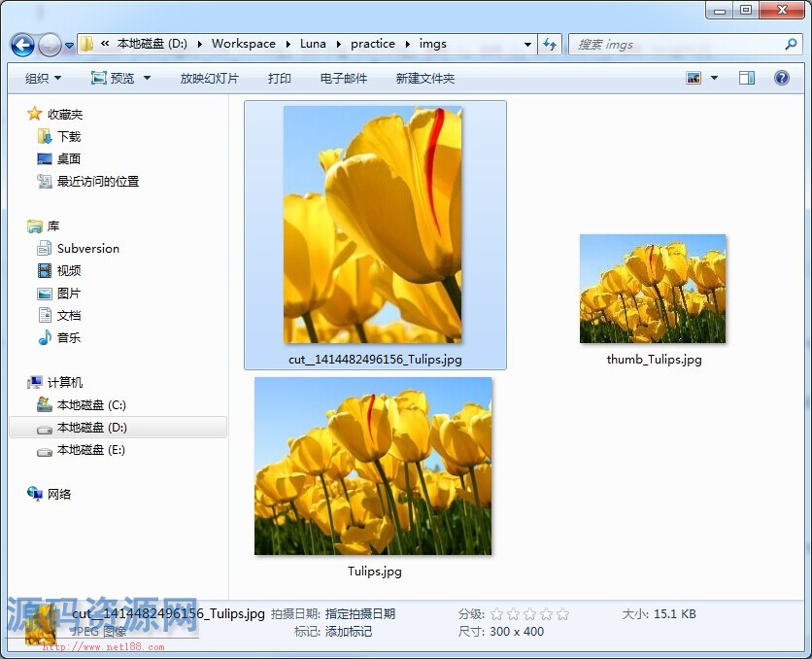The height and width of the screenshot is (659, 812).
Task: Select Luna in address breadcrumb
Action: click(x=313, y=44)
